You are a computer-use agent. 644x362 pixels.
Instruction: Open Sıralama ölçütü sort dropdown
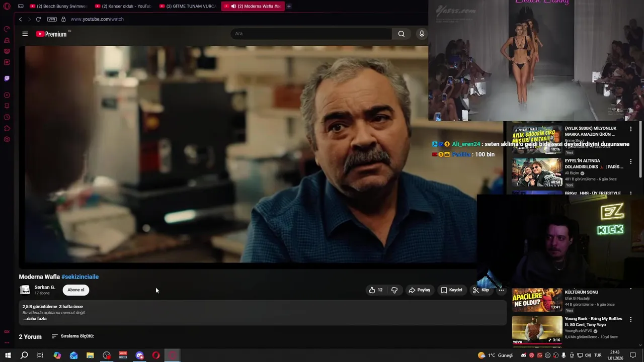(x=72, y=336)
